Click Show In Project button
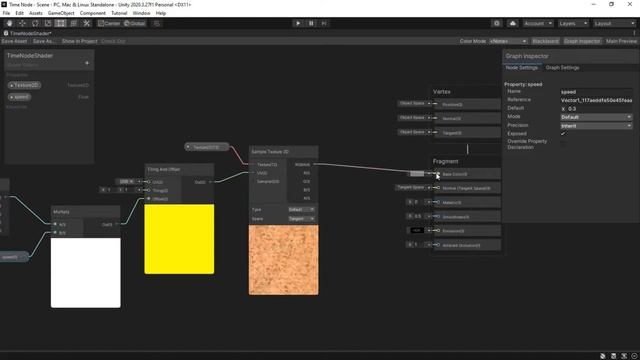Image resolution: width=640 pixels, height=360 pixels. coord(80,41)
